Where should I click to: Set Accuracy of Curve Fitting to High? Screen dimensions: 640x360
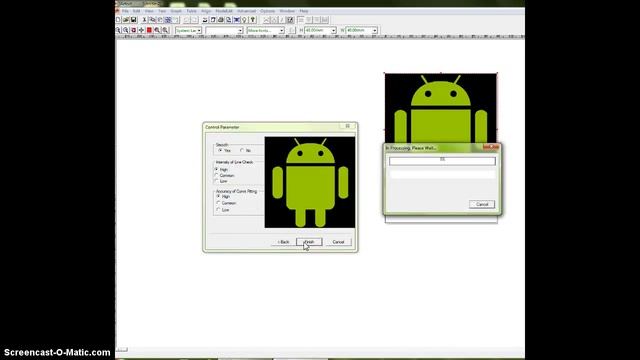(x=219, y=196)
